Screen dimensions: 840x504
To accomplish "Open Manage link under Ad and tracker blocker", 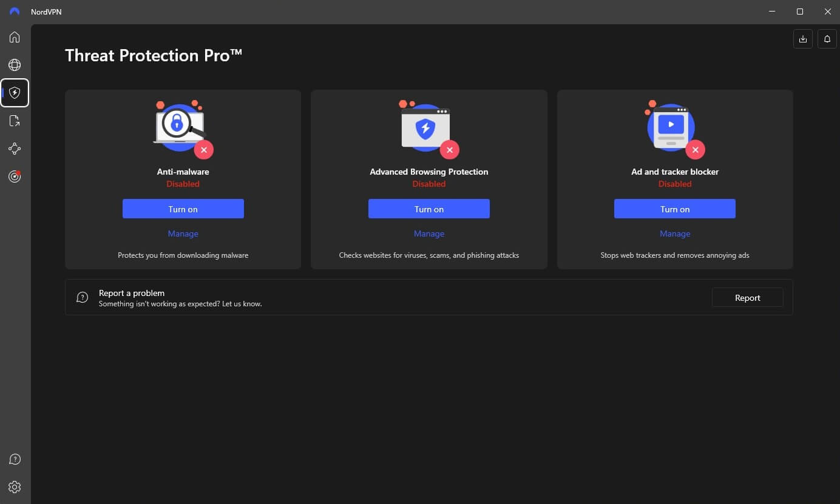I will point(675,234).
